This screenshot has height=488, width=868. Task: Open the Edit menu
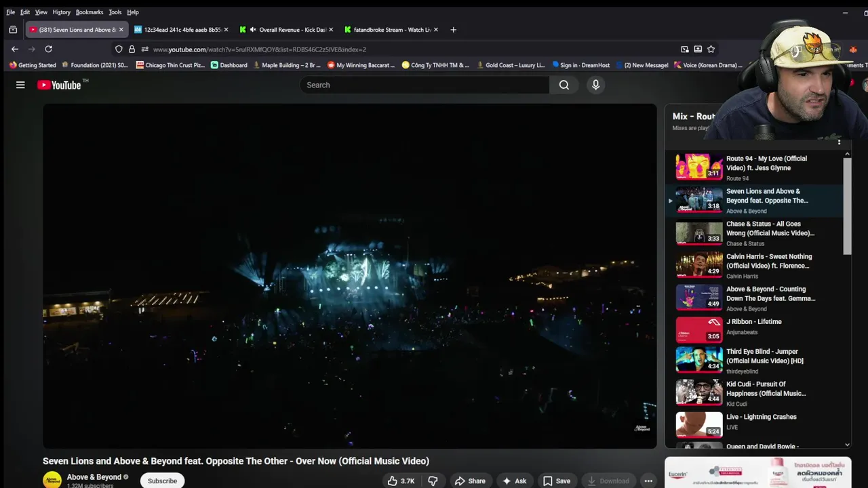(25, 12)
